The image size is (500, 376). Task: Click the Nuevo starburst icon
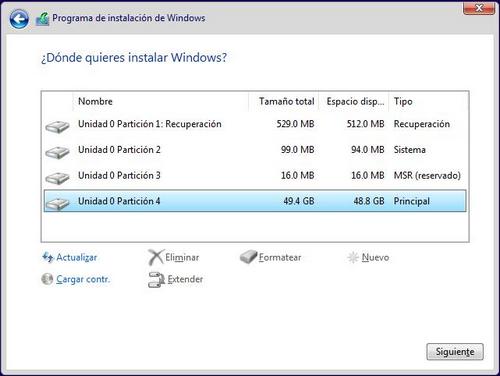[x=353, y=257]
